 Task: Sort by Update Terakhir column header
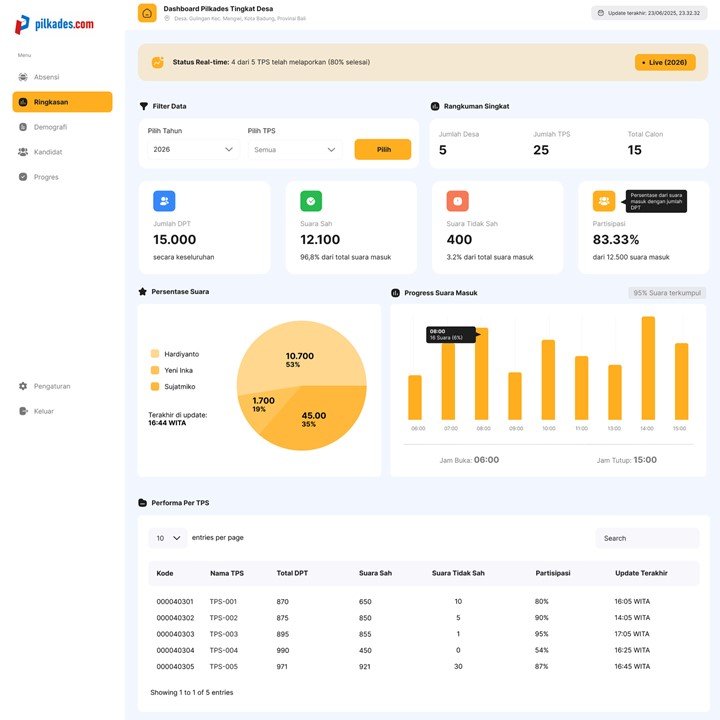coord(641,573)
